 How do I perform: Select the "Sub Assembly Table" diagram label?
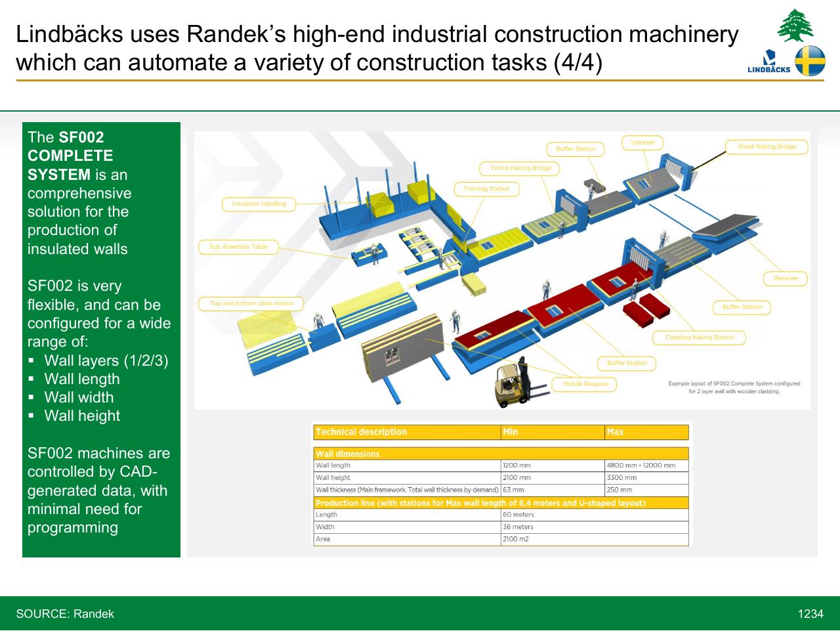point(239,247)
